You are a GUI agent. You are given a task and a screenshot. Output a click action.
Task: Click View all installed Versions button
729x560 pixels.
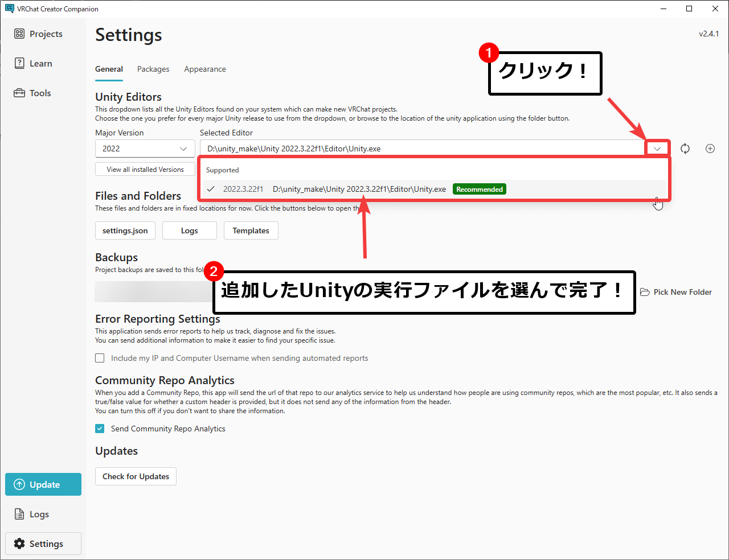point(145,170)
